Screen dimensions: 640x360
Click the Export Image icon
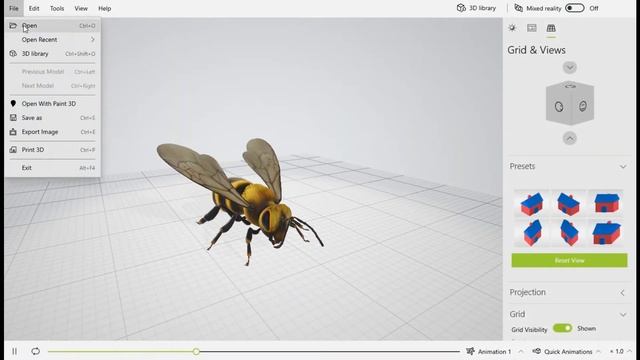[13, 132]
